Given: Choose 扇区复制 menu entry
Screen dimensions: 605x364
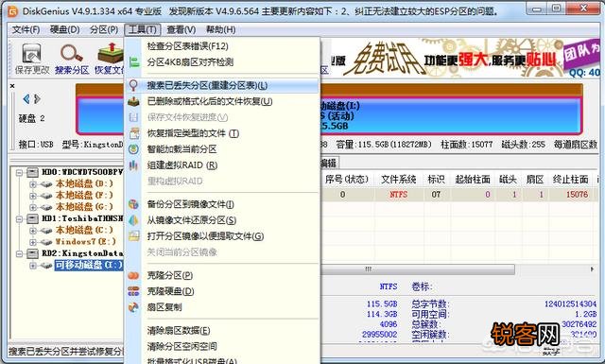Looking at the screenshot, I should coord(223,307).
